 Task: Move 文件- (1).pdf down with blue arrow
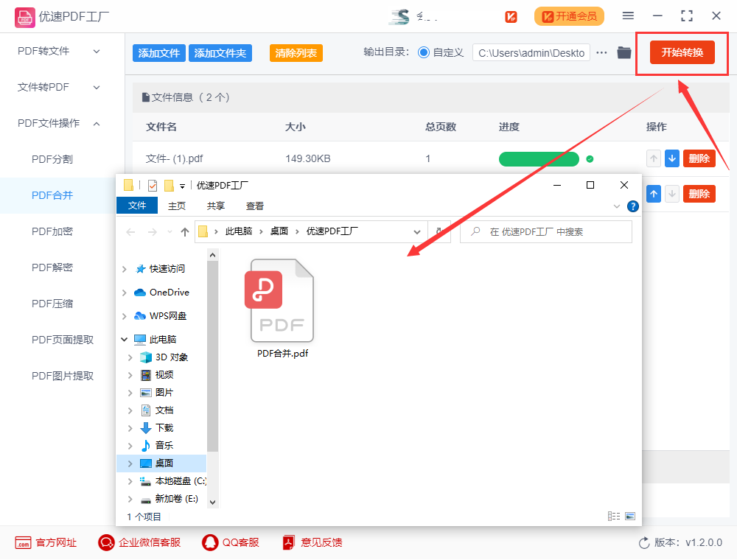(672, 159)
